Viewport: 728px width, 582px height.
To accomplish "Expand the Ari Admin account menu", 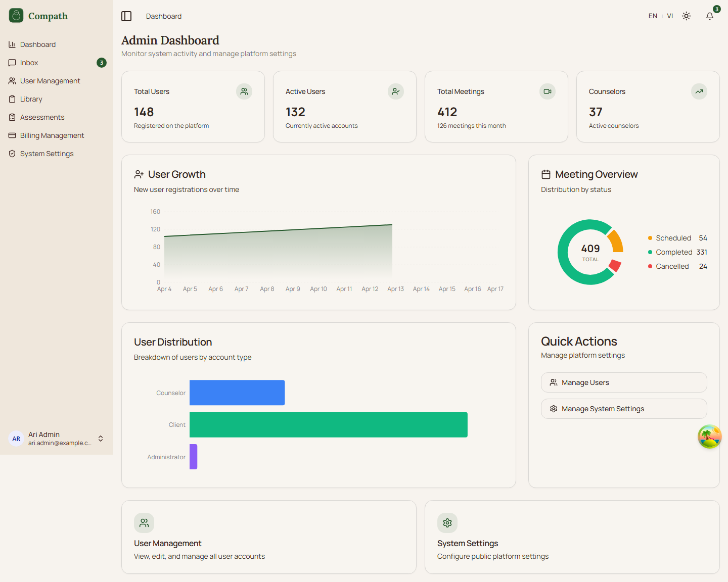I will pos(101,439).
